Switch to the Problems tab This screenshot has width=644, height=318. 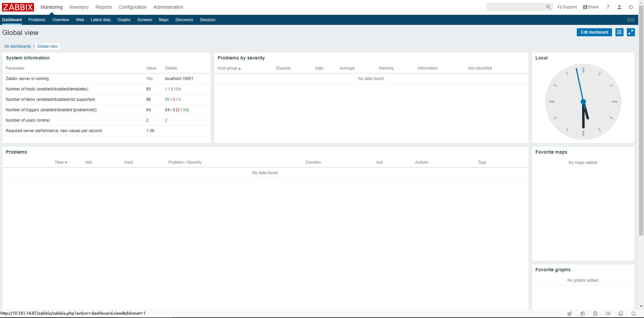(x=37, y=20)
